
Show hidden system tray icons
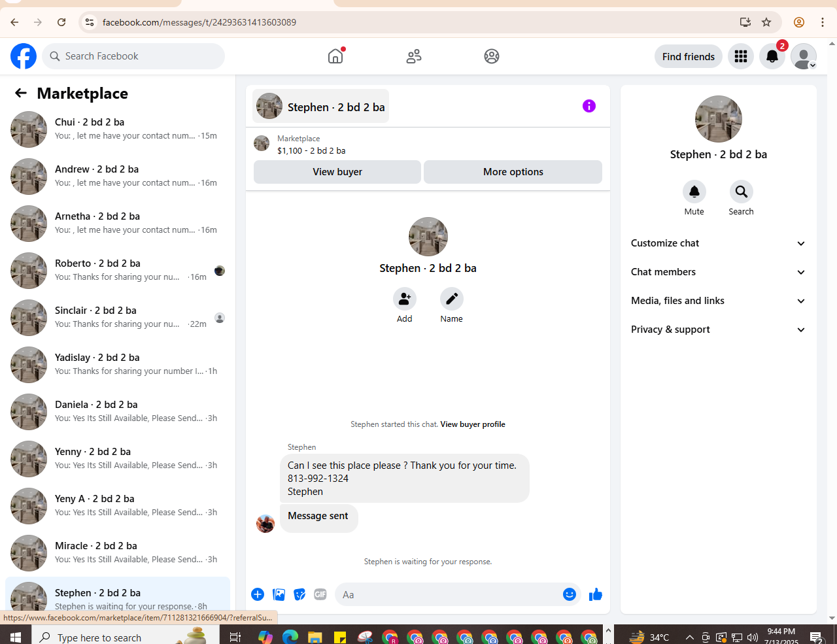(690, 637)
